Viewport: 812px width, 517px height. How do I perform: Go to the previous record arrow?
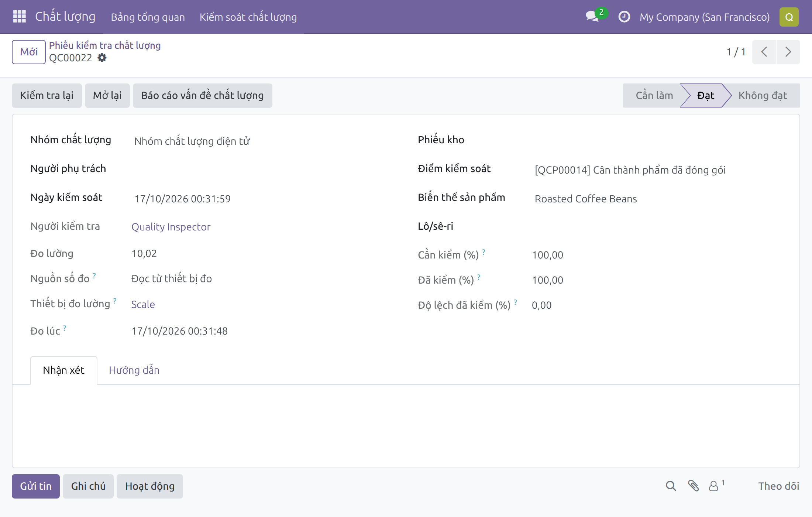pyautogui.click(x=764, y=52)
